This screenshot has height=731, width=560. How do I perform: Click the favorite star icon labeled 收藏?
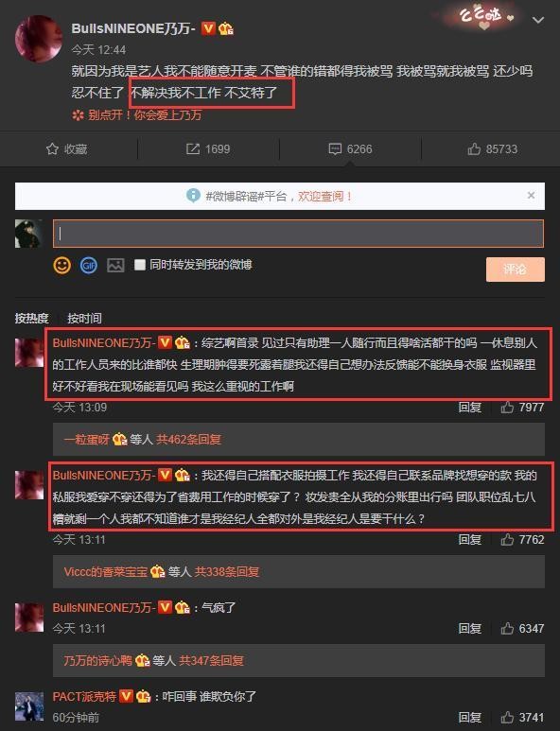tap(52, 149)
